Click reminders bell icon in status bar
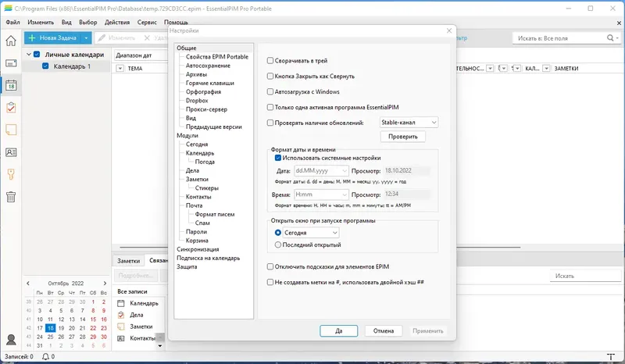The image size is (625, 364). [45, 356]
